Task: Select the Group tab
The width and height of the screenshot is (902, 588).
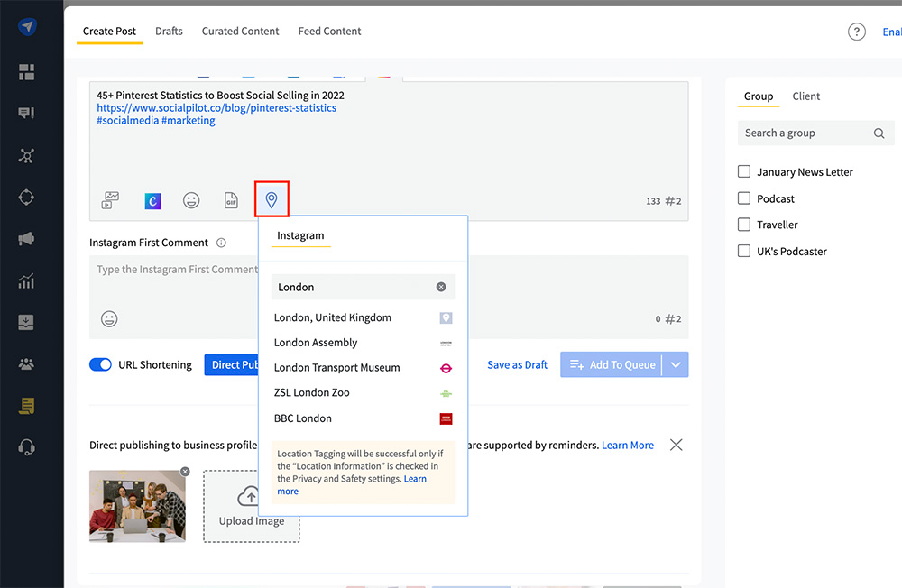Action: click(759, 96)
